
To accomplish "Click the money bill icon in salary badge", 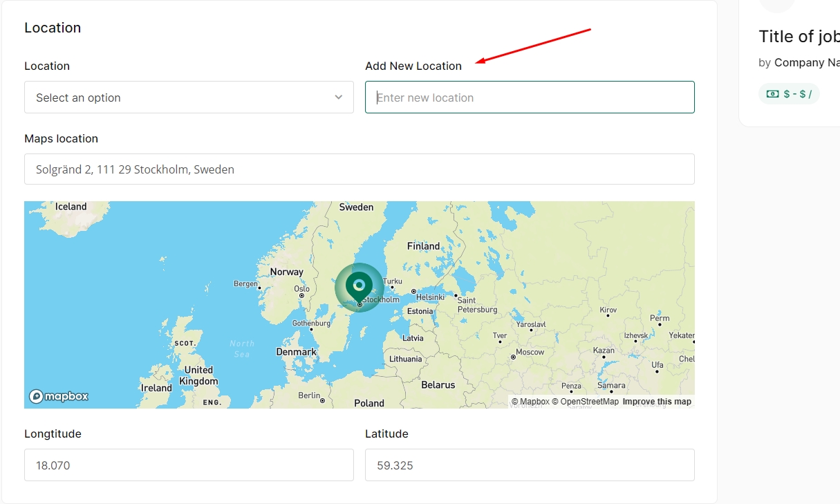I will pyautogui.click(x=772, y=94).
